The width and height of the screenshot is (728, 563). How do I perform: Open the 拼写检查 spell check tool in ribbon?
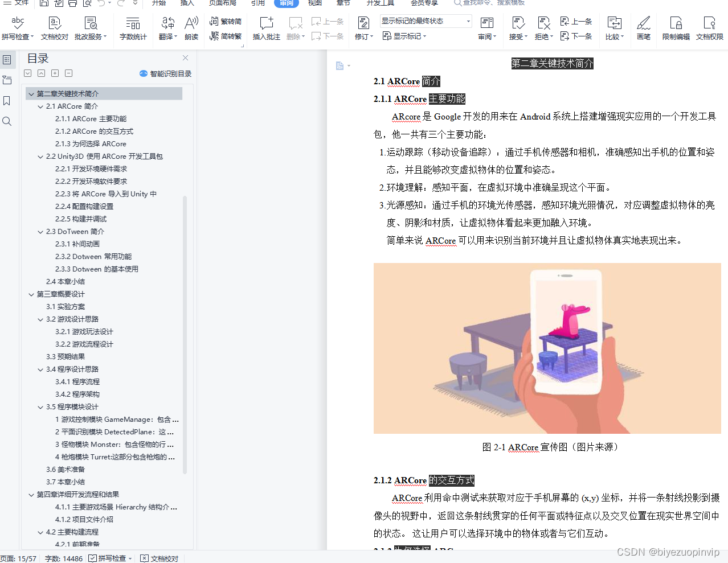(x=18, y=27)
